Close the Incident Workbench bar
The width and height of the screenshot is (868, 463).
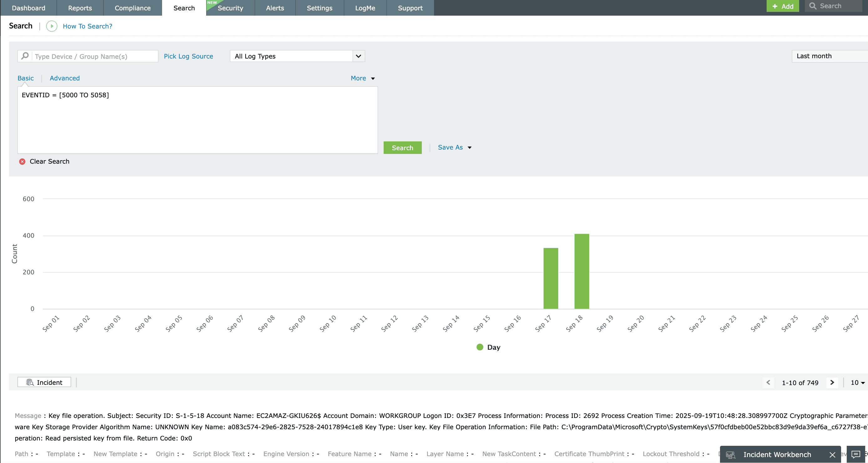coord(832,455)
